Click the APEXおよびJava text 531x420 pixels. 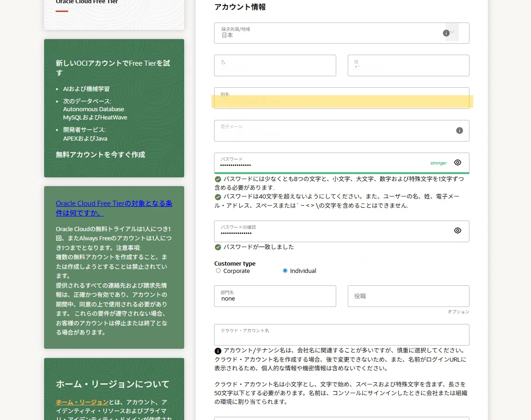tap(85, 138)
